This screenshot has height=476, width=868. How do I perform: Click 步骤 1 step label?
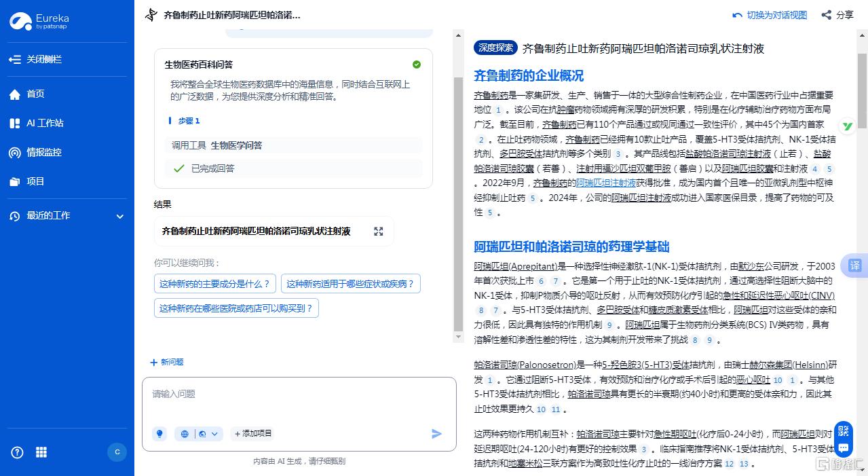click(189, 121)
